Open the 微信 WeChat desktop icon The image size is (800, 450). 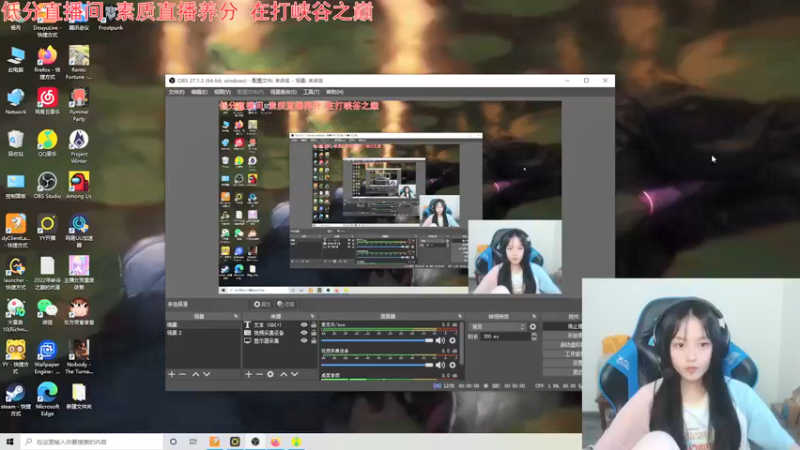[x=47, y=311]
